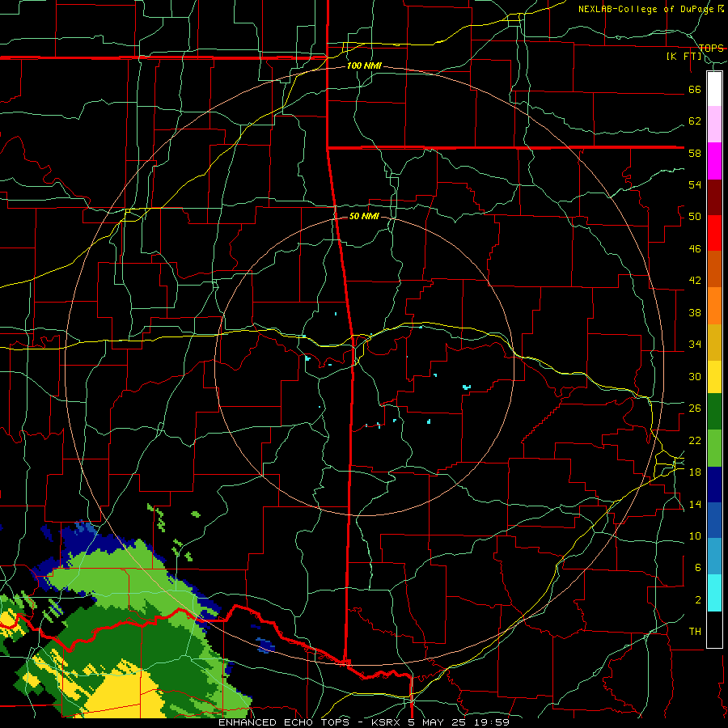Click legend value "14"
728x728 pixels.
click(695, 504)
